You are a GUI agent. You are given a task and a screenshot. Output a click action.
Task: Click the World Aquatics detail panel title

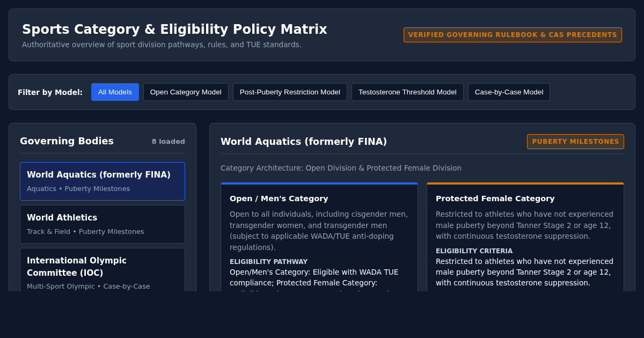[x=304, y=142]
